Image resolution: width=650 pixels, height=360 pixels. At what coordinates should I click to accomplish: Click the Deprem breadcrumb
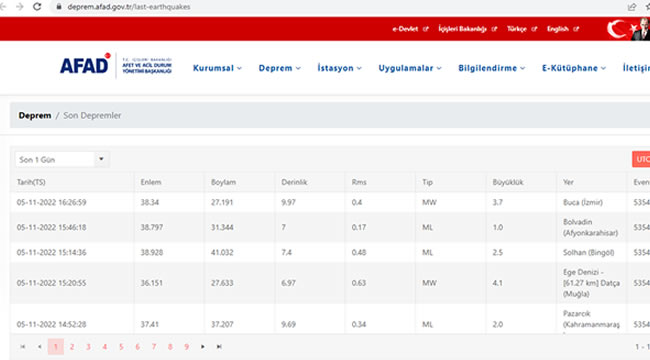(35, 115)
